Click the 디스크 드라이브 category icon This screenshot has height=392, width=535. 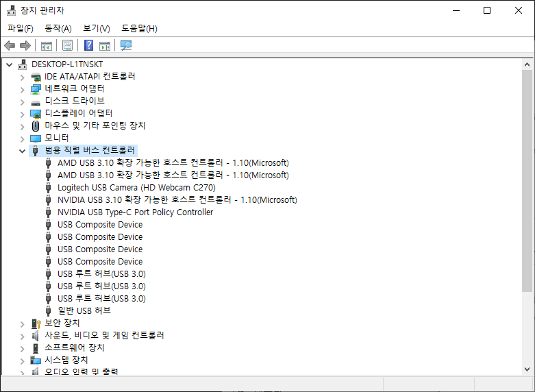coord(36,101)
